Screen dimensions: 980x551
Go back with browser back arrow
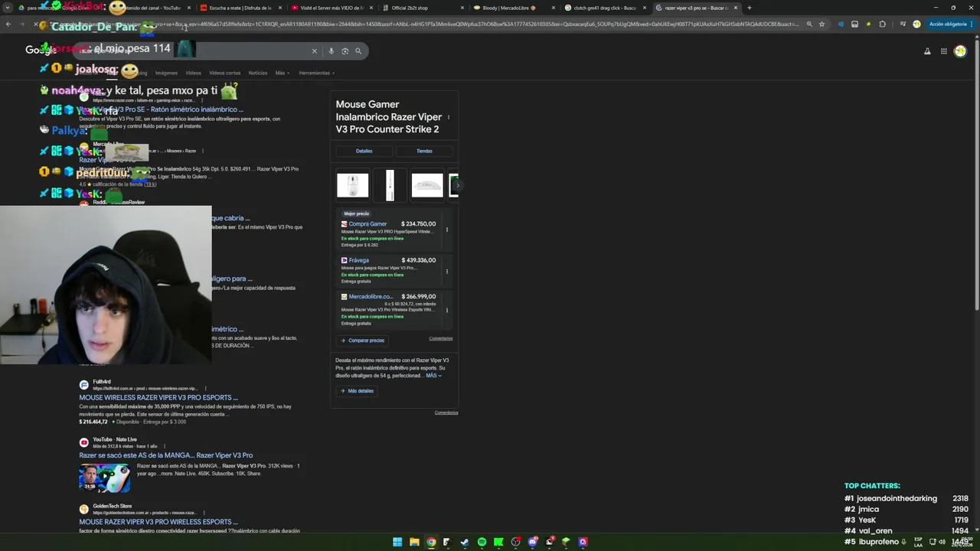pyautogui.click(x=8, y=24)
